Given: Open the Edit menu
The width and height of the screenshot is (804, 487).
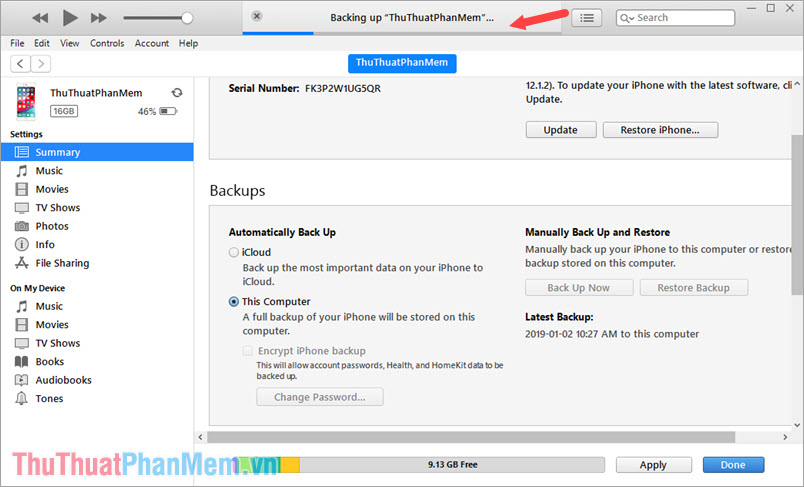Looking at the screenshot, I should coord(42,43).
